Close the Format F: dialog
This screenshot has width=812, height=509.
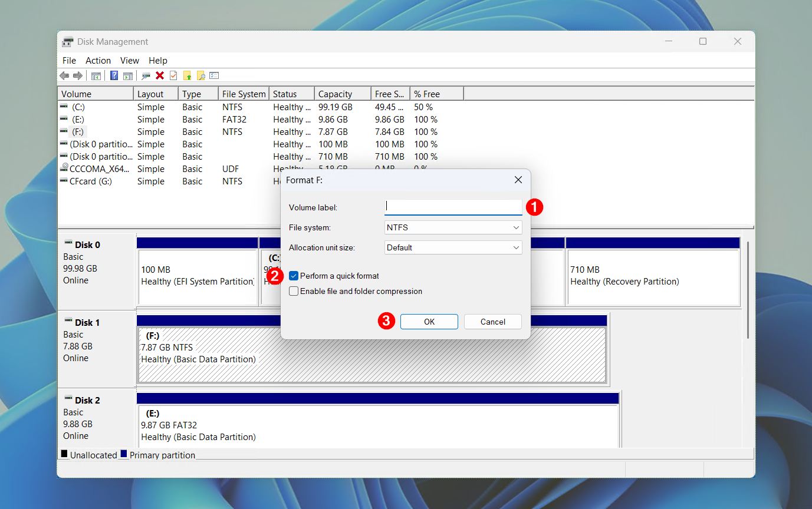(518, 180)
